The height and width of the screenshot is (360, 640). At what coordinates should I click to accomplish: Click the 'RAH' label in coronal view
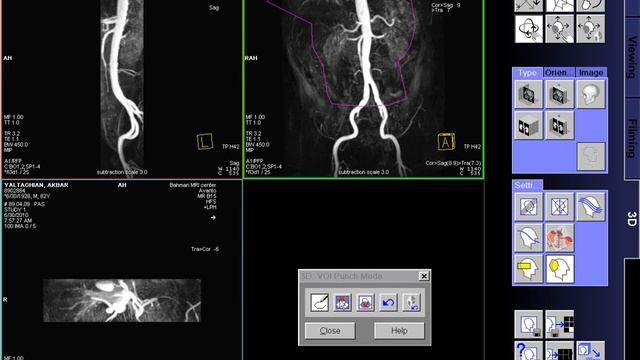click(251, 58)
